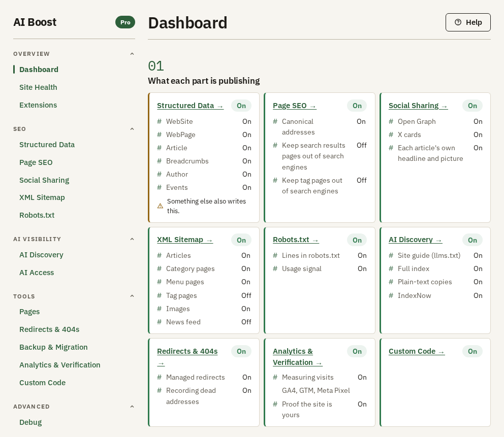The image size is (504, 437).
Task: Click the On badge on XML Sitemap card
Action: pyautogui.click(x=241, y=240)
